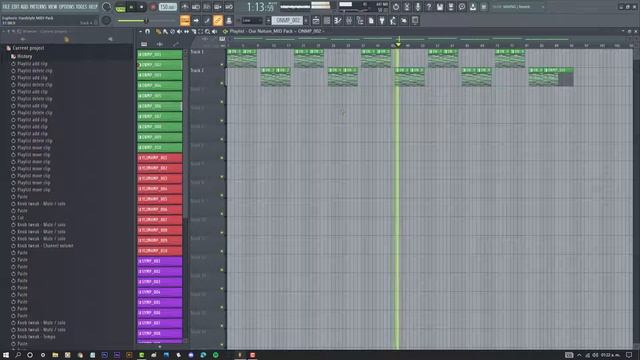640x360 pixels.
Task: Click the red Record button
Action: tap(153, 7)
